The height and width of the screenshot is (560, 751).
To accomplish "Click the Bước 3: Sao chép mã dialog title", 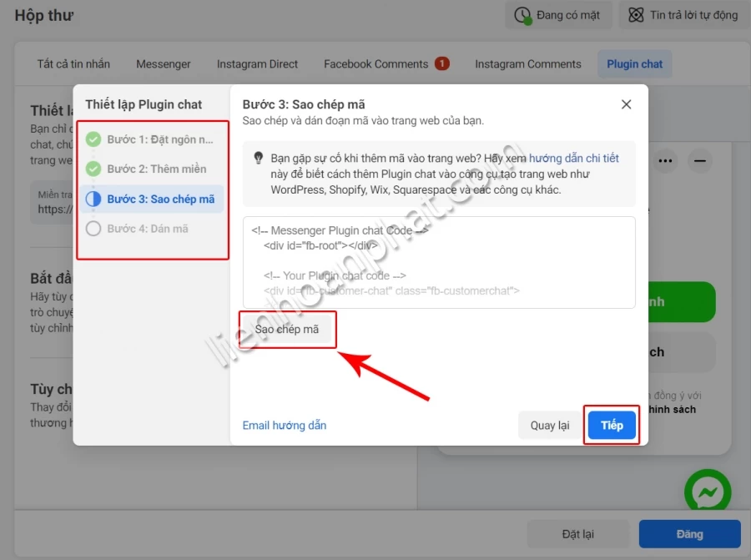I will tap(303, 104).
